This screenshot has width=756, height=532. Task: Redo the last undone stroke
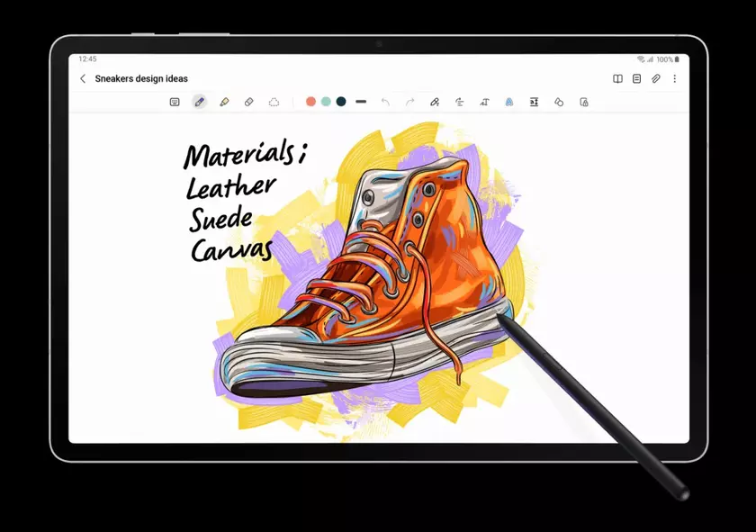pos(409,102)
